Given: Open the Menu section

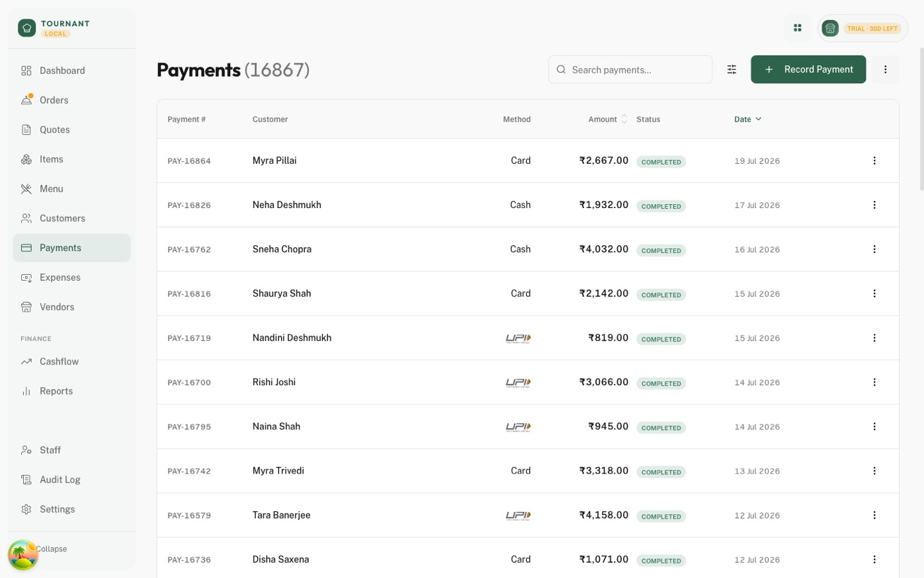Looking at the screenshot, I should [x=71, y=189].
